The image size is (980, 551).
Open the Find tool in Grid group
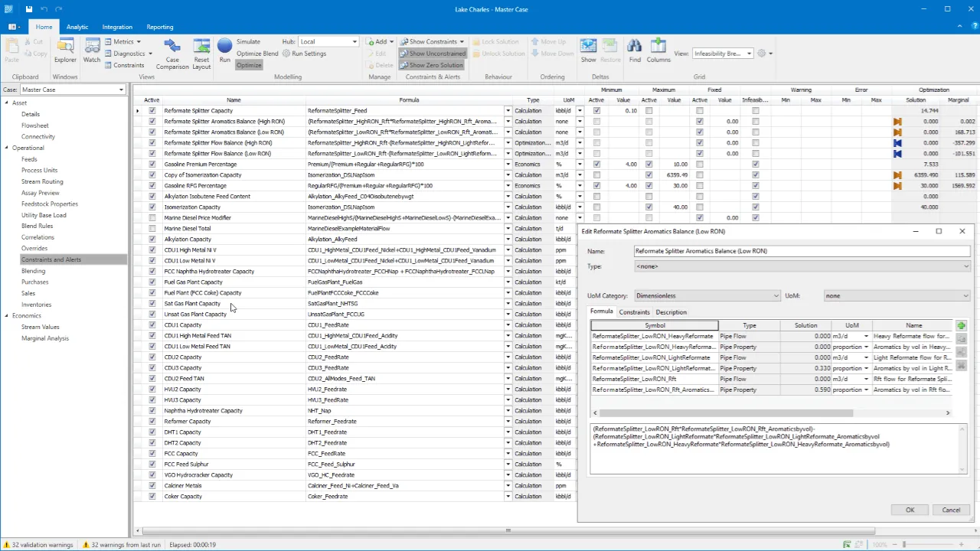coord(635,50)
